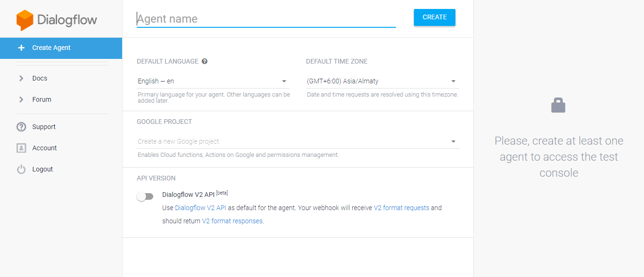Viewport: 644px width, 277px height.
Task: Open the Google project dropdown
Action: [x=297, y=141]
